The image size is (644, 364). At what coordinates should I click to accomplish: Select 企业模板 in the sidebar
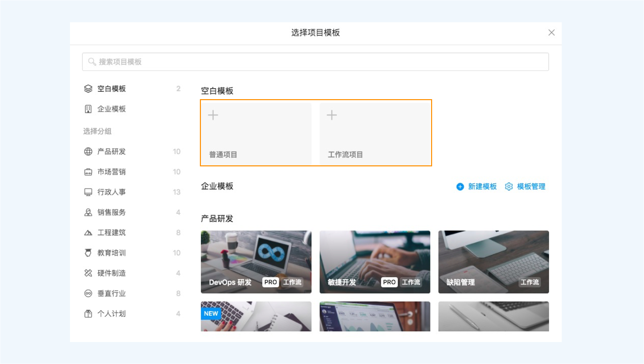132,109
